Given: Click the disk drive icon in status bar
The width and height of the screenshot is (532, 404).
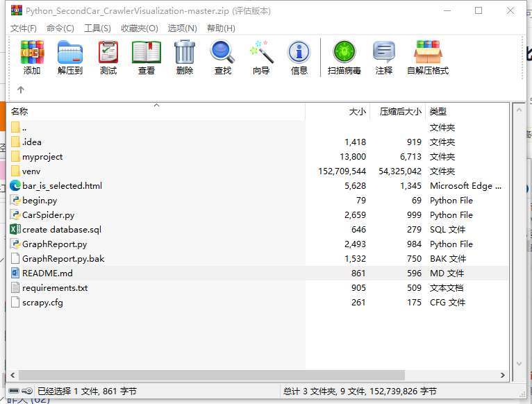Looking at the screenshot, I should (14, 391).
